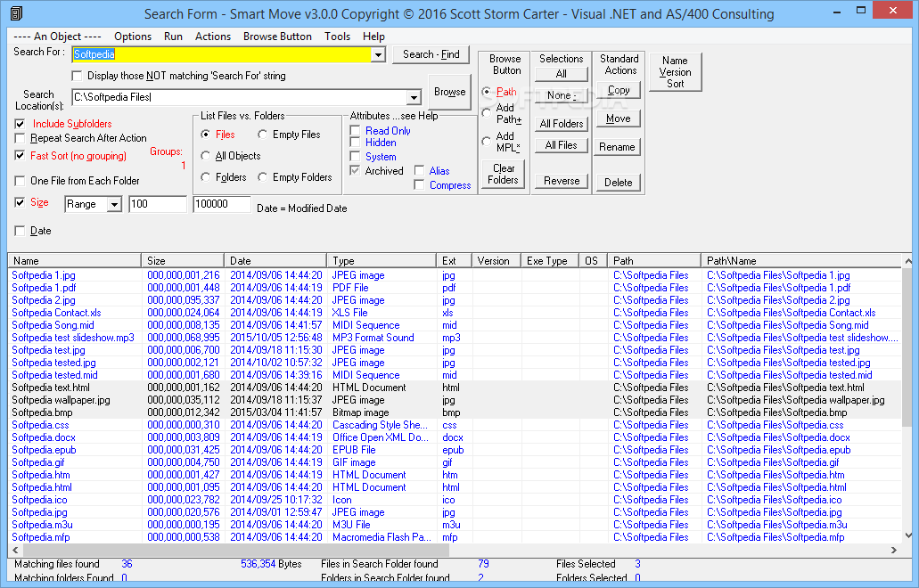This screenshot has width=919, height=588.
Task: Open the Tools menu
Action: [338, 37]
